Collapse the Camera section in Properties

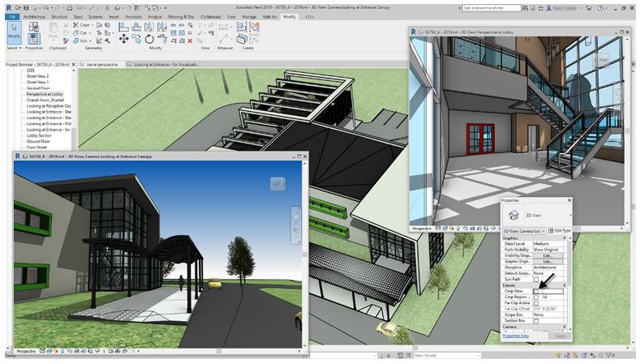(565, 327)
